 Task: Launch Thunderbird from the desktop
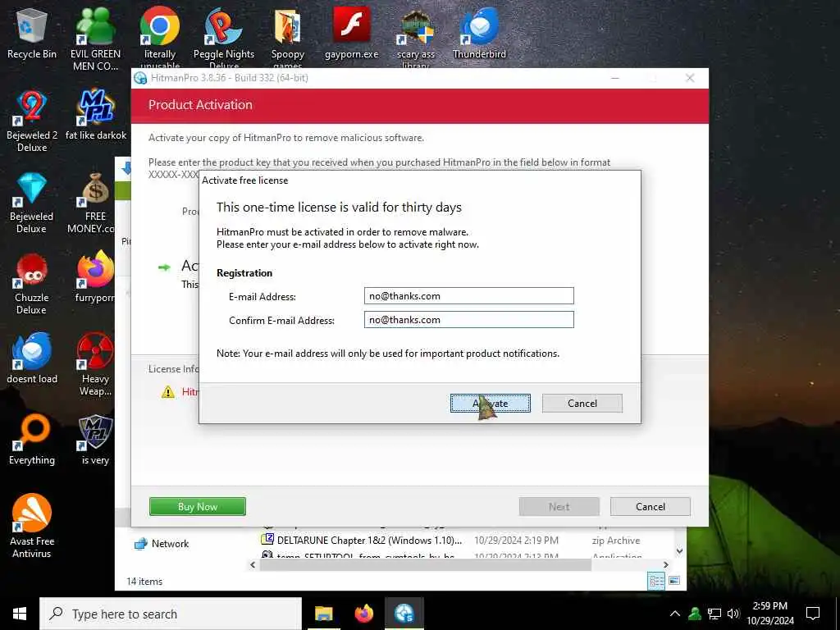click(x=479, y=33)
